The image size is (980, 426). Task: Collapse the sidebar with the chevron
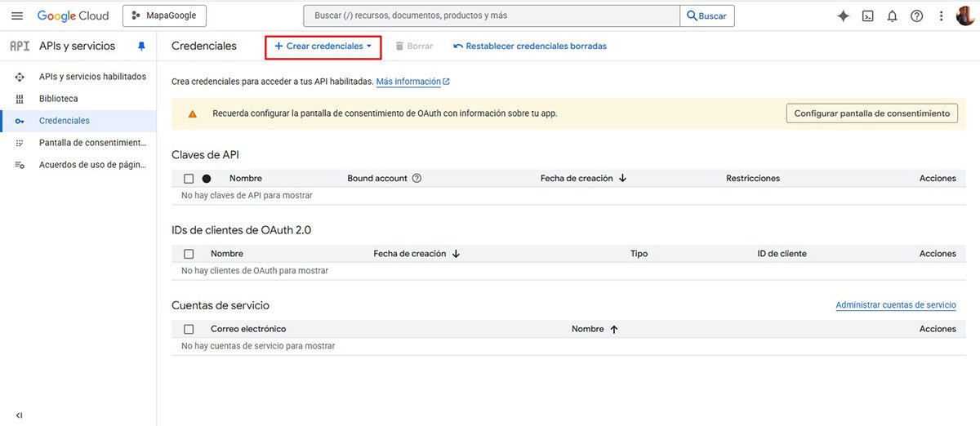click(x=19, y=415)
